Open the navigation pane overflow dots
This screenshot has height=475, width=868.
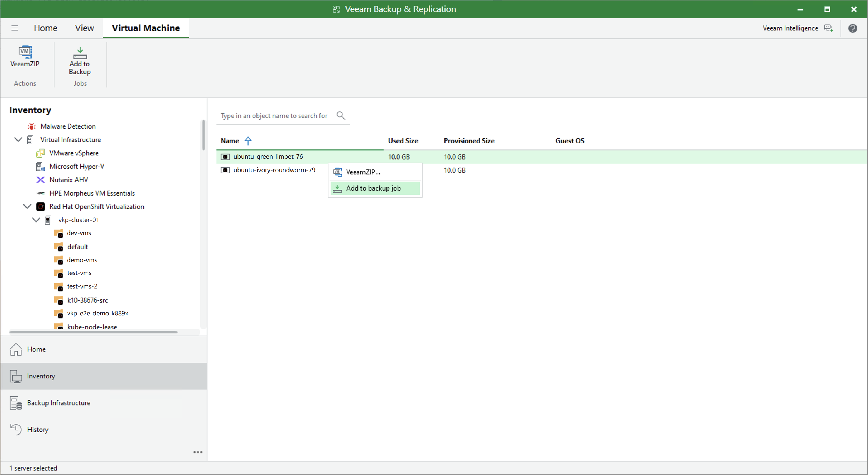coord(198,452)
